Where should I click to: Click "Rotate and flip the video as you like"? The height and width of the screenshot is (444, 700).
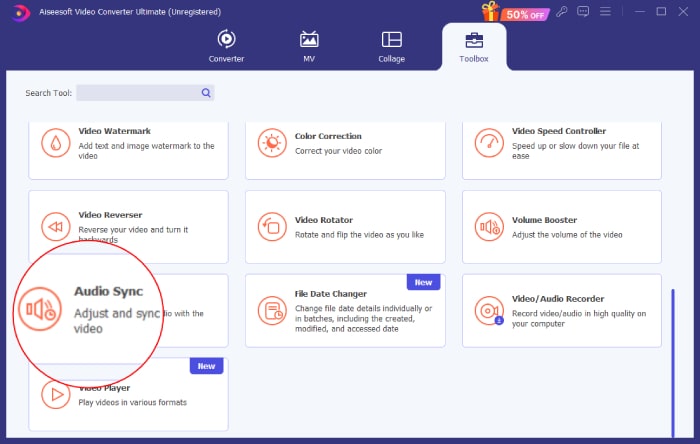click(x=359, y=235)
